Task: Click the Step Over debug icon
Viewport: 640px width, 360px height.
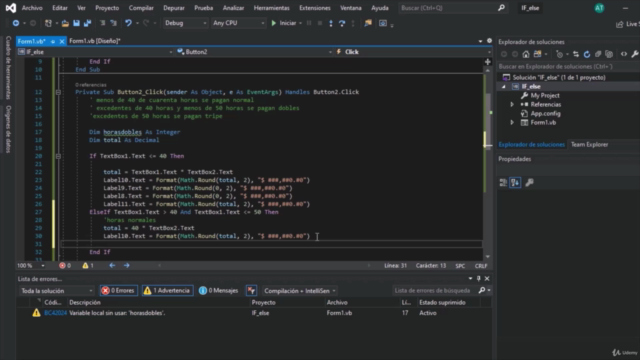Action: pos(342,23)
